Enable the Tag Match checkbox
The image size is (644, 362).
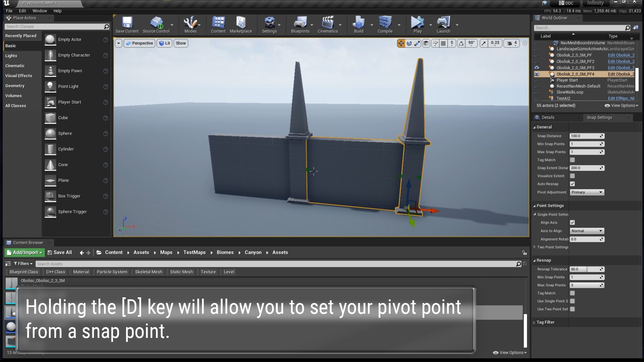572,160
